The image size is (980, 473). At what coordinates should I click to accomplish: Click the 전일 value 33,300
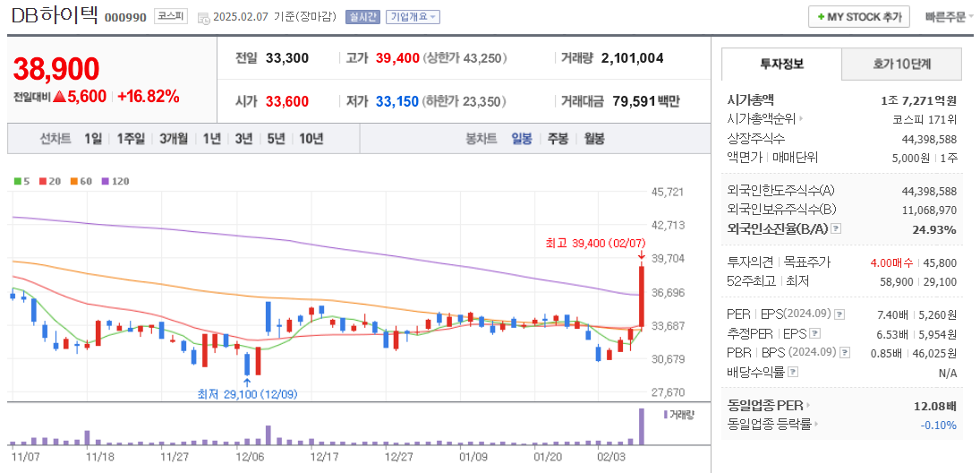pos(287,59)
